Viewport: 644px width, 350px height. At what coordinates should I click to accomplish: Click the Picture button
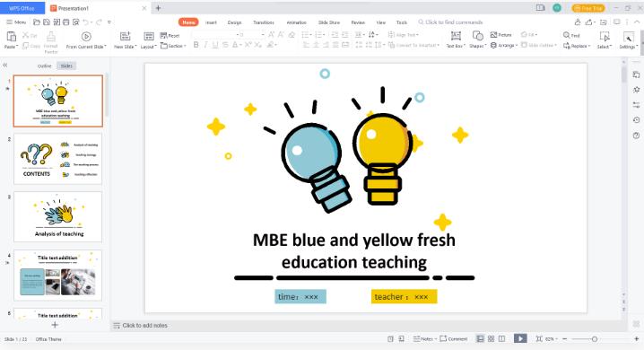500,35
